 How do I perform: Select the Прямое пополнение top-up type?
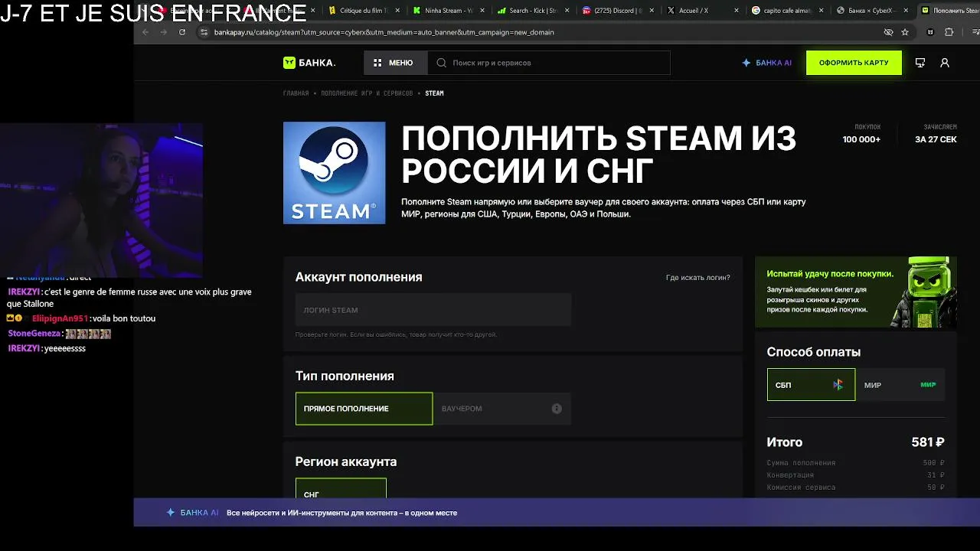364,409
